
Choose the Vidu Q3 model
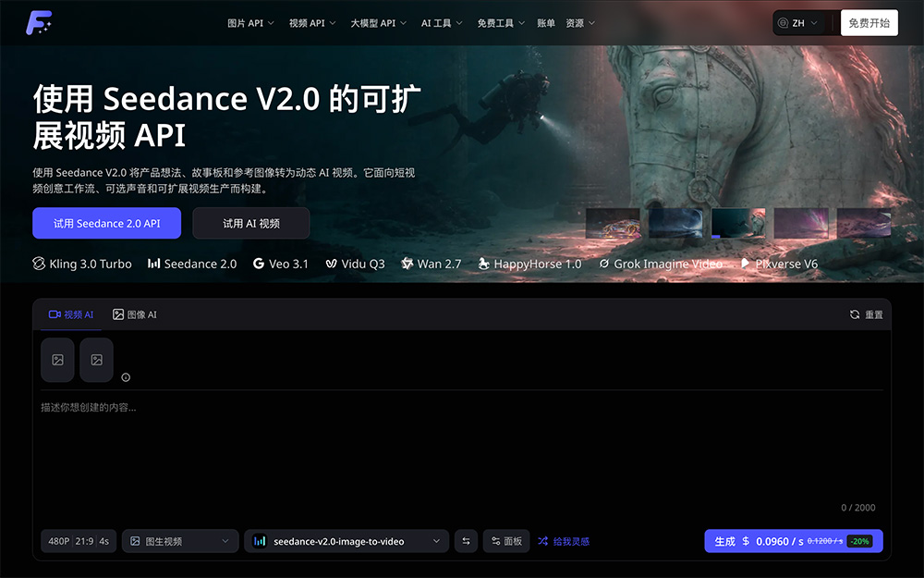click(356, 264)
